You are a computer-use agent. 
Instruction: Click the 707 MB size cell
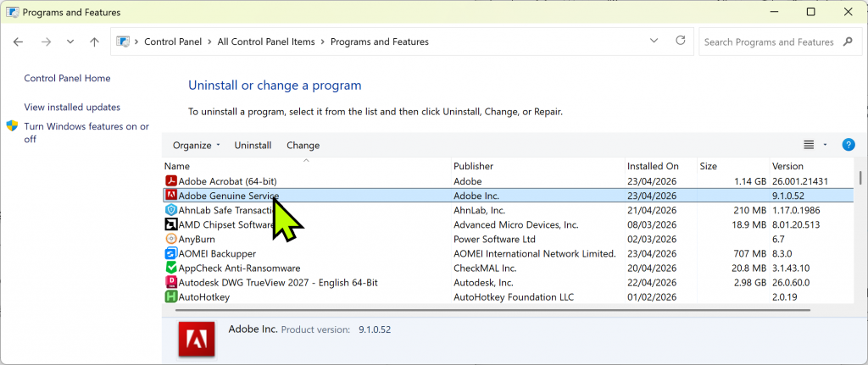point(749,254)
